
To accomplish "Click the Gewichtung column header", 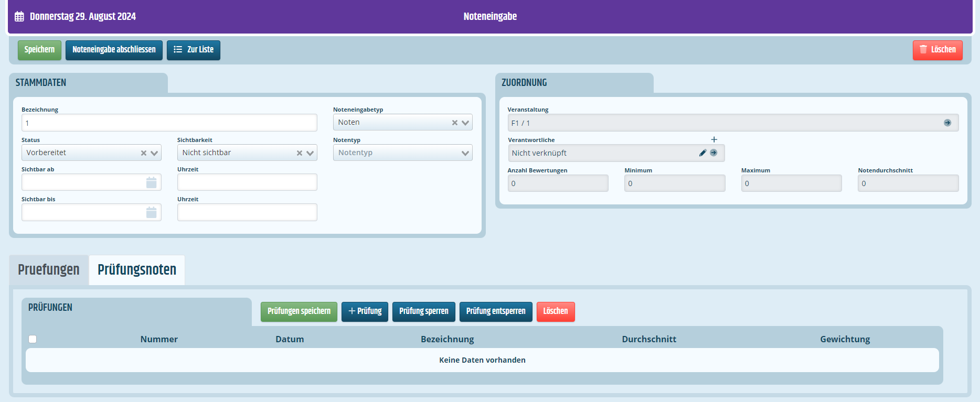I will click(845, 339).
